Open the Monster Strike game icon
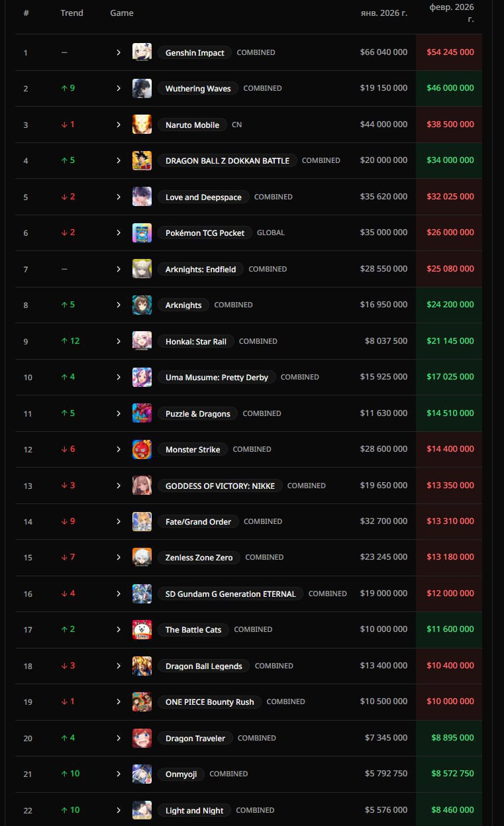 pos(142,449)
